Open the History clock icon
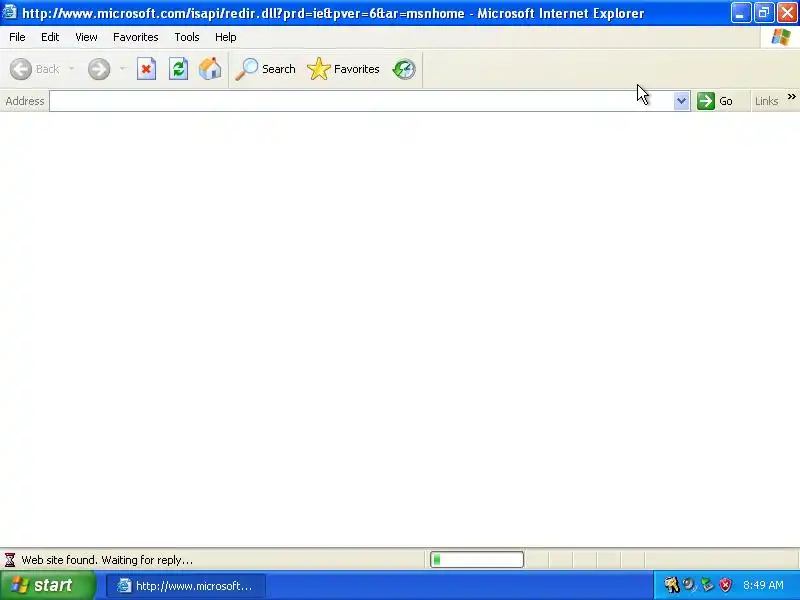Viewport: 800px width, 600px height. (x=404, y=69)
